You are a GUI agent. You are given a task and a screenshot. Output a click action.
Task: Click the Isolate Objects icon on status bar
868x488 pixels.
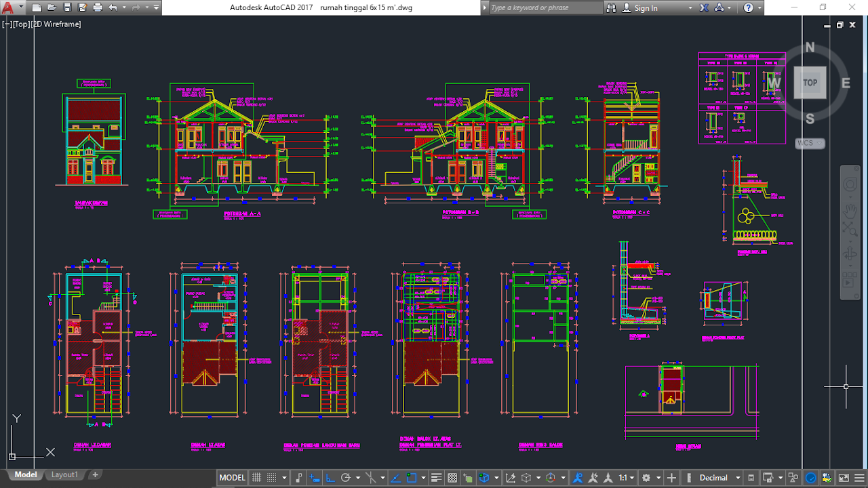pos(792,477)
